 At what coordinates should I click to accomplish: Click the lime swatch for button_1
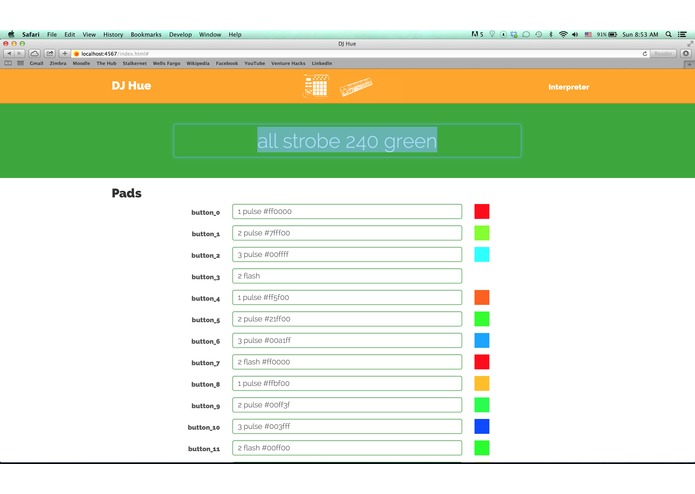tap(482, 233)
